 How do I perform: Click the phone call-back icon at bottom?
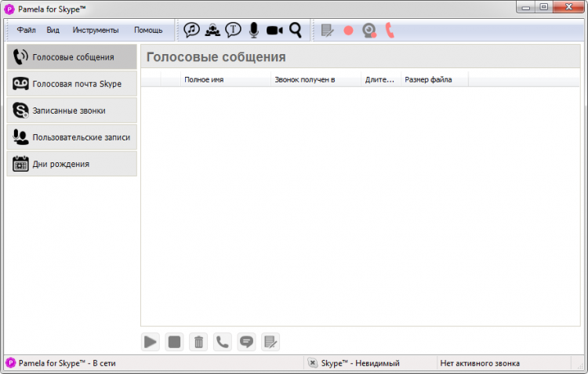[x=223, y=342]
